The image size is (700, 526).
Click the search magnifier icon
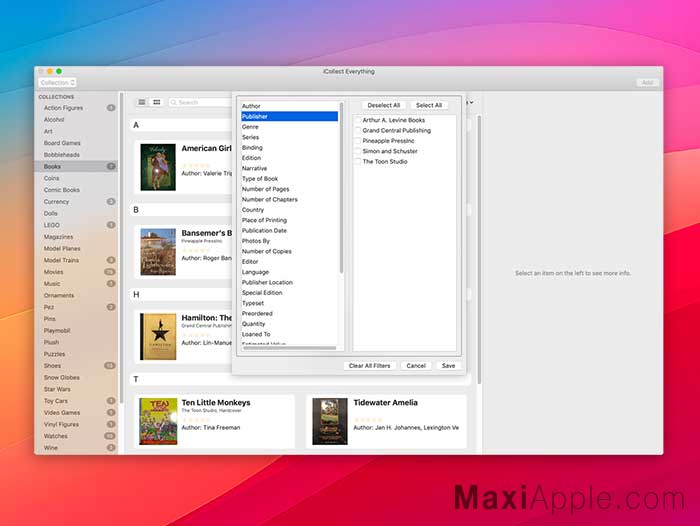click(x=174, y=102)
